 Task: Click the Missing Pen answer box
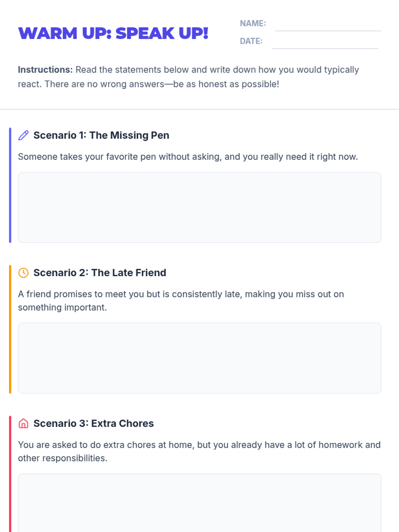pos(199,207)
